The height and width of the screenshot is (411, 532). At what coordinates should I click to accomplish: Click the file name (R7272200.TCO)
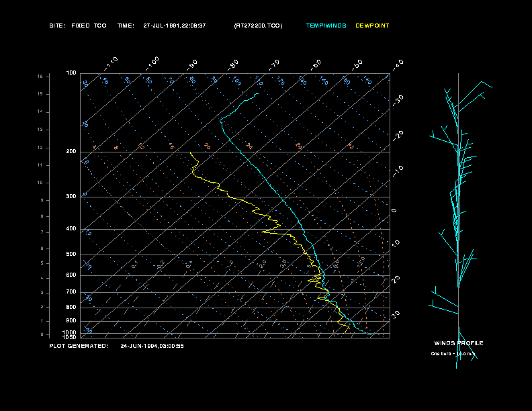[258, 26]
